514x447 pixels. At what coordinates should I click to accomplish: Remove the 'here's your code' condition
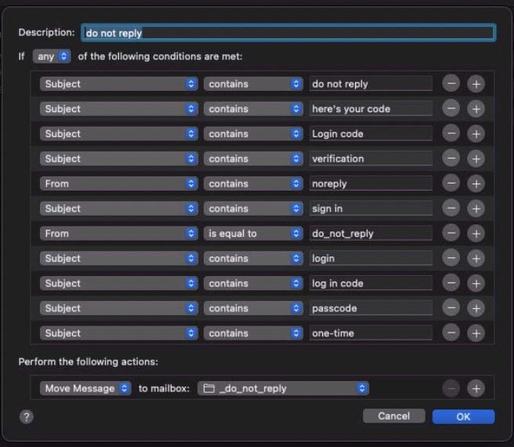451,109
